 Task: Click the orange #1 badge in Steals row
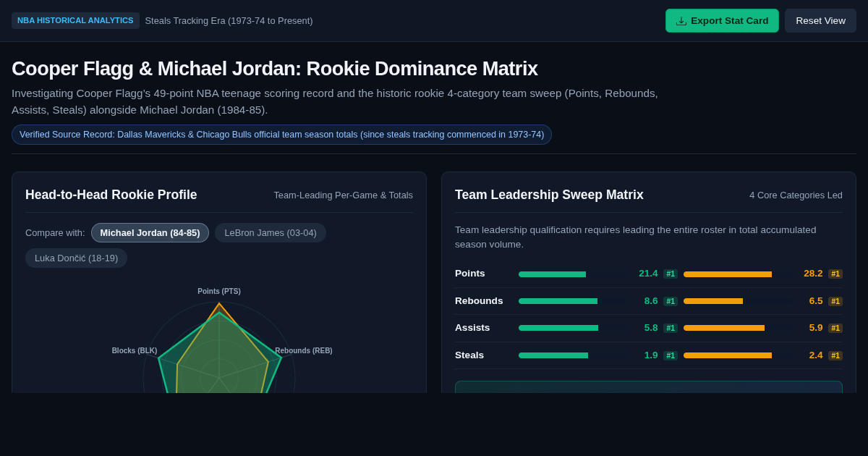[x=835, y=356]
